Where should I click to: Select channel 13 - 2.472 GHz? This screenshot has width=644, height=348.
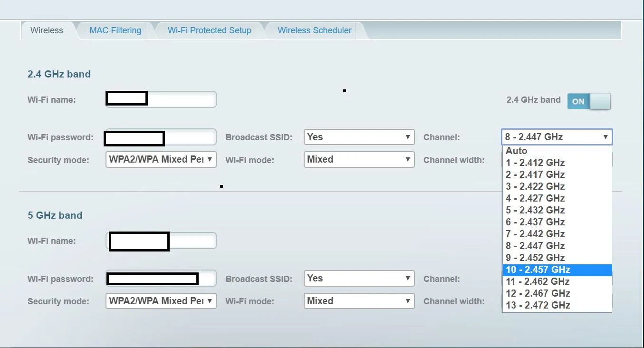coord(557,305)
